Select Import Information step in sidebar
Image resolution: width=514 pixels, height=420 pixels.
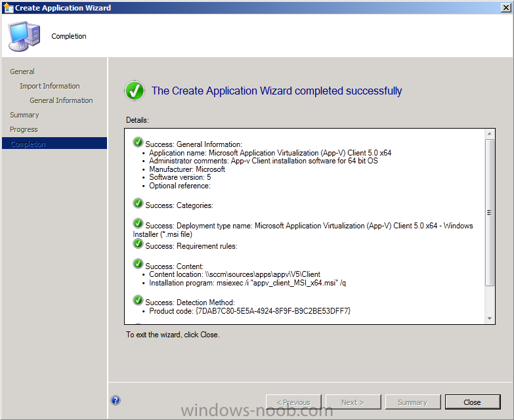click(49, 86)
